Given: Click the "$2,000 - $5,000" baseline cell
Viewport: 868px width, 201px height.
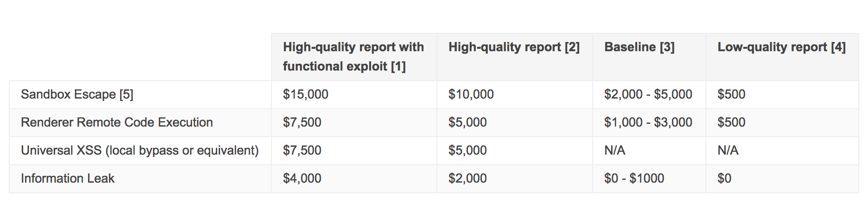Looking at the screenshot, I should (648, 94).
